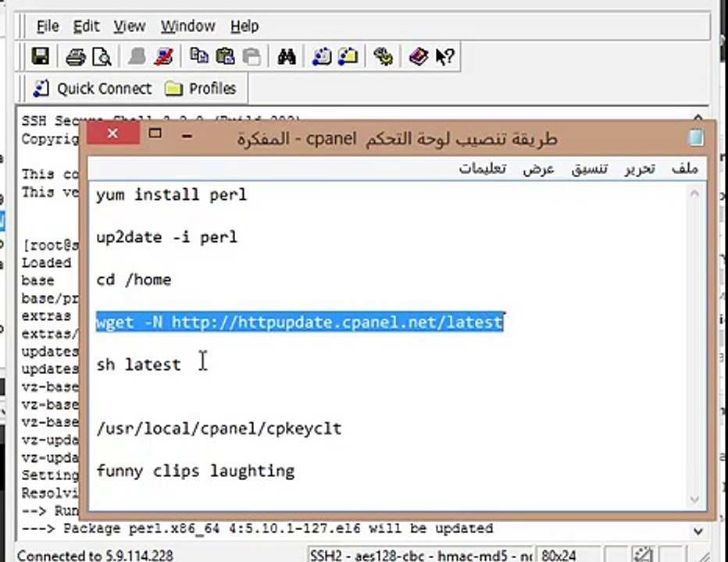This screenshot has height=562, width=728.
Task: Open the Profiles folder button
Action: [x=201, y=88]
